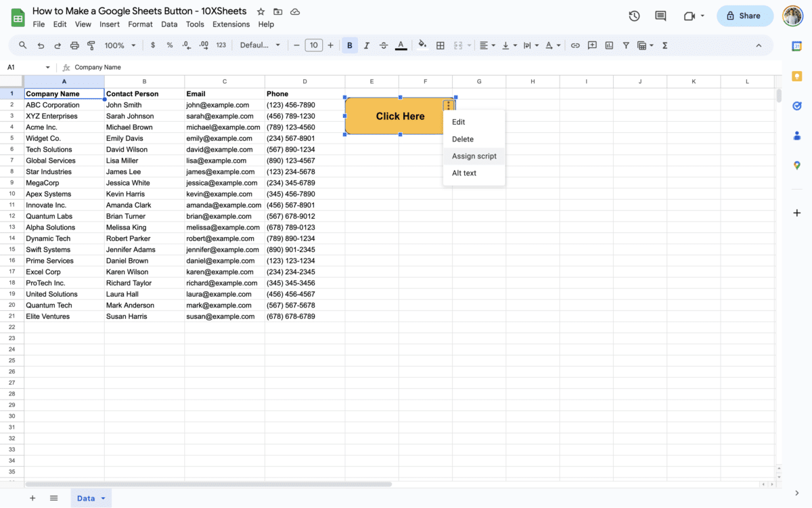This screenshot has height=508, width=812.
Task: Open the font family dropdown
Action: click(x=261, y=45)
